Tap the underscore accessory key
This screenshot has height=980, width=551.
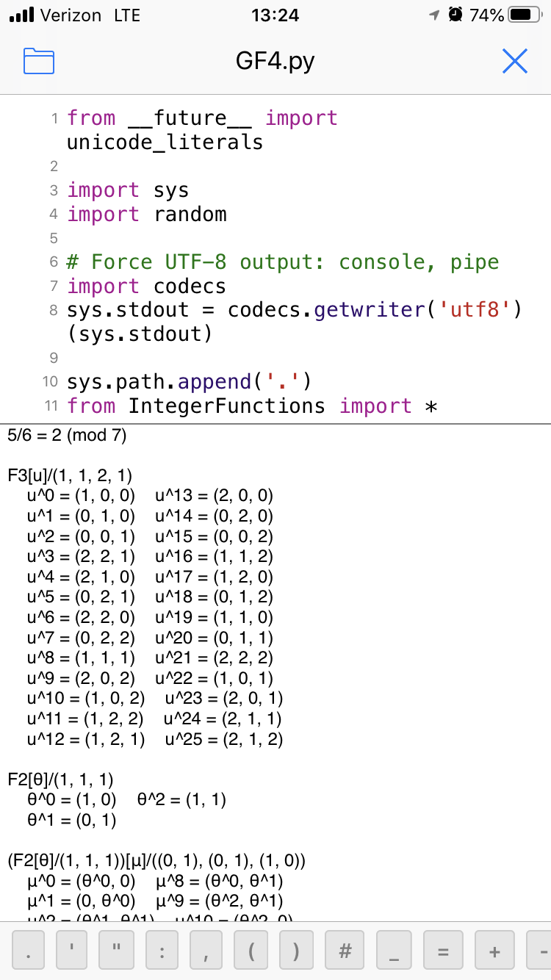394,949
